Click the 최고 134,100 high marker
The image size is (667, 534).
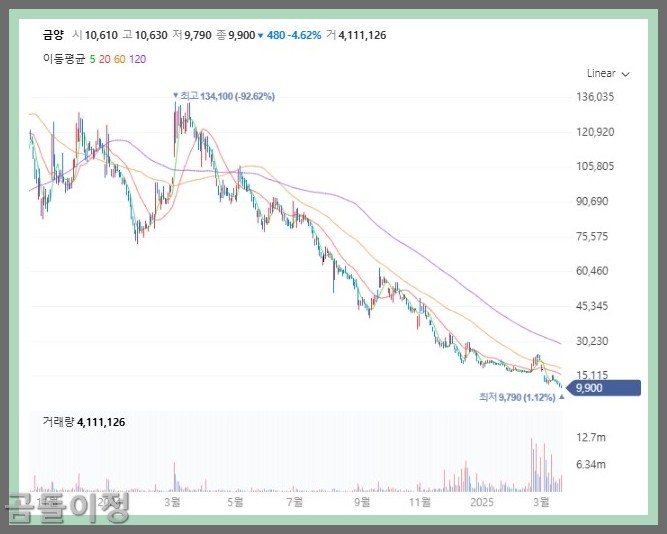pos(224,96)
